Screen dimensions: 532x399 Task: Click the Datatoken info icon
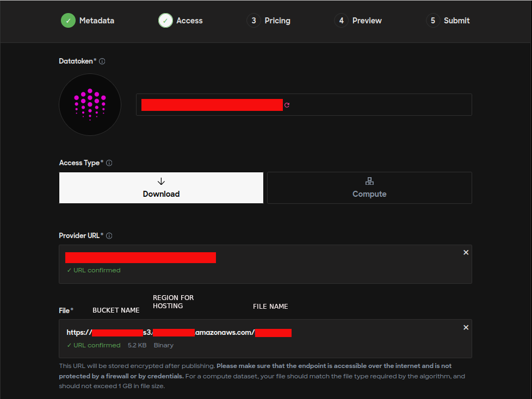click(x=102, y=61)
